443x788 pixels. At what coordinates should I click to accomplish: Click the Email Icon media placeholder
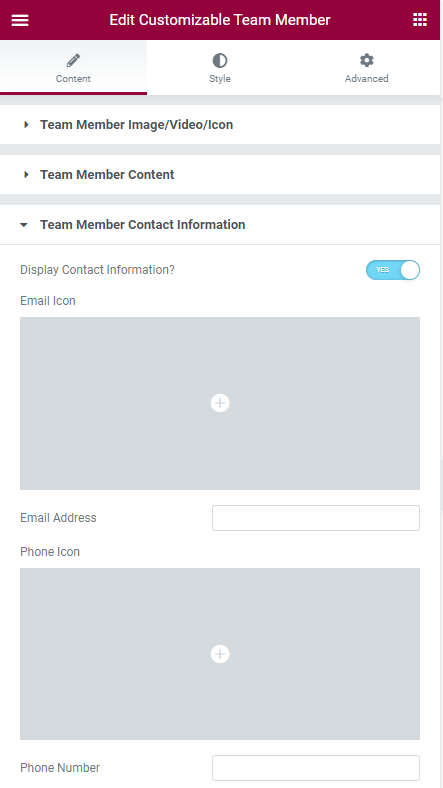(220, 403)
